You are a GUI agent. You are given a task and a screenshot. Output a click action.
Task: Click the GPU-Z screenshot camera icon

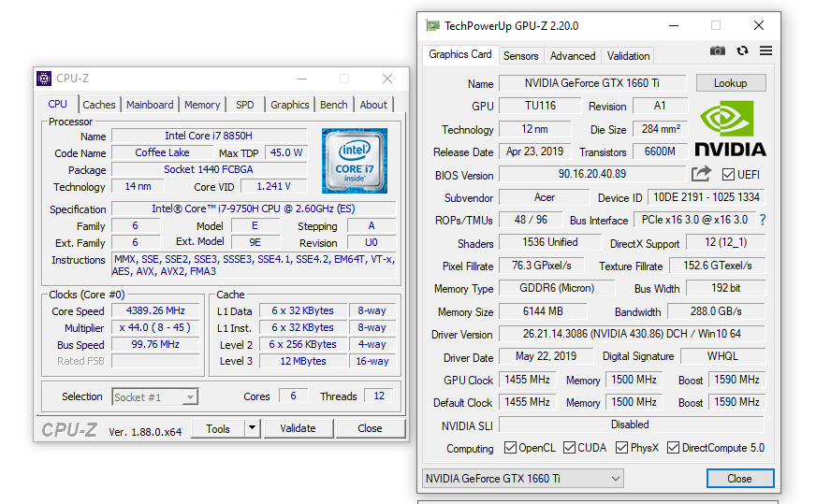(x=718, y=50)
